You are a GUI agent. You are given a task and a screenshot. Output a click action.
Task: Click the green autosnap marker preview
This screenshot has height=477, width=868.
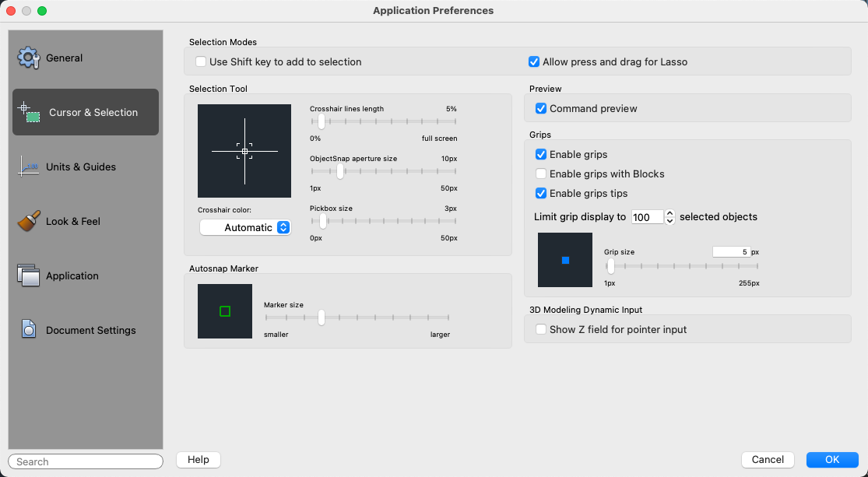coord(225,311)
